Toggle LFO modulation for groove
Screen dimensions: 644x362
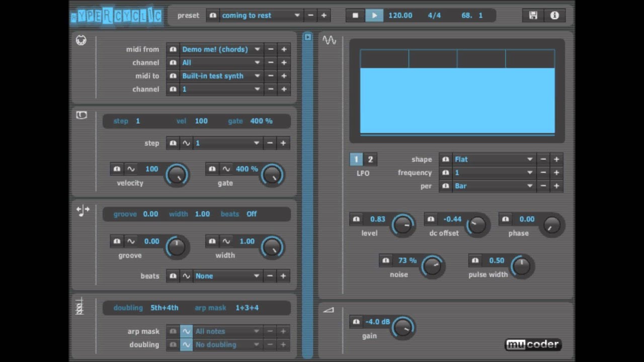pyautogui.click(x=130, y=241)
